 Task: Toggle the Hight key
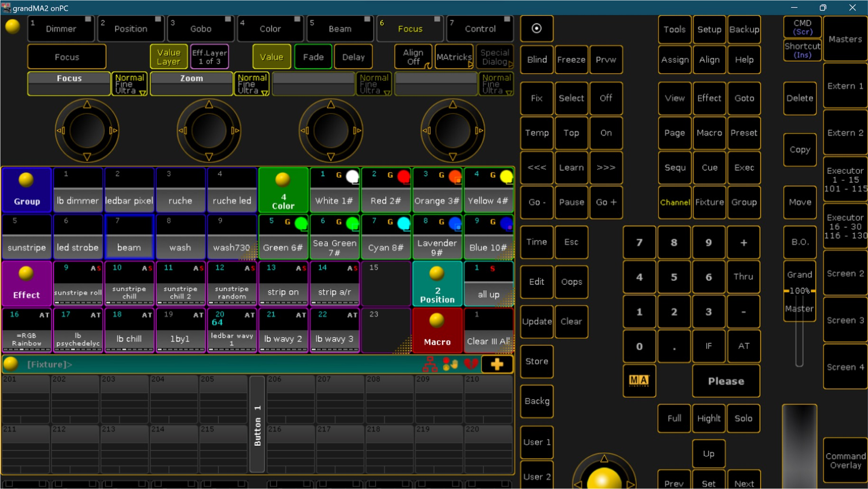[x=709, y=418]
